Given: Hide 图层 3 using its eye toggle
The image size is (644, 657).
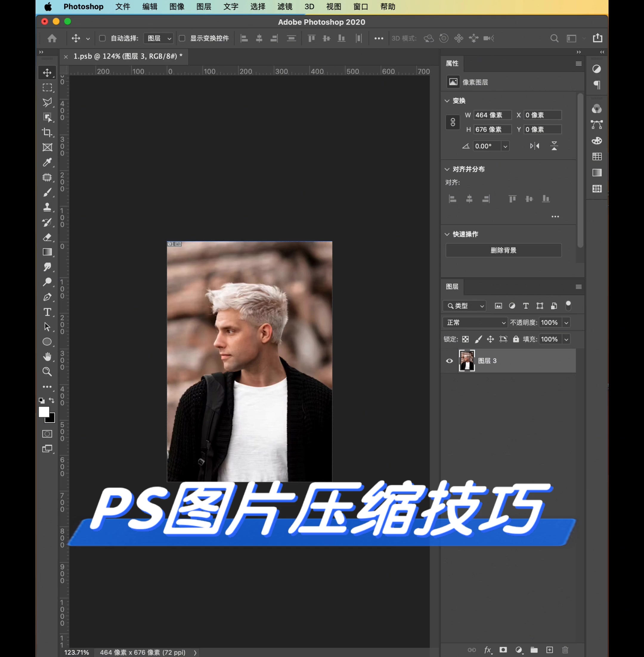Looking at the screenshot, I should point(449,361).
